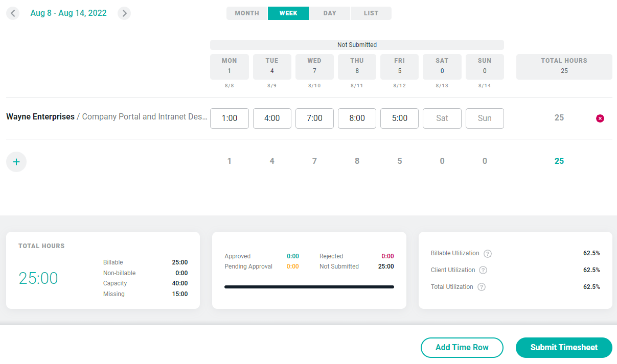Viewport: 617px width, 364px height.
Task: Click the Pending Approval label
Action: [x=248, y=266]
